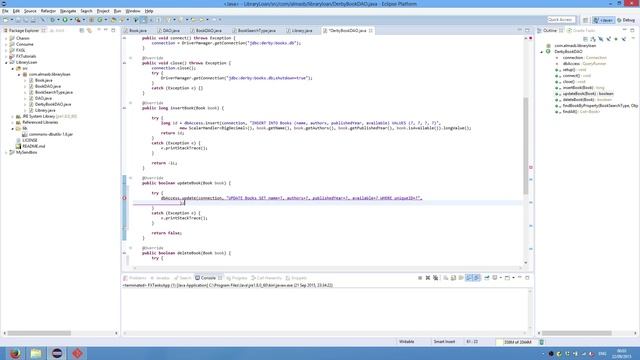Click the Terminate icon in the Console toolbar
Viewport: 640px width, 360px height.
pyautogui.click(x=420, y=278)
